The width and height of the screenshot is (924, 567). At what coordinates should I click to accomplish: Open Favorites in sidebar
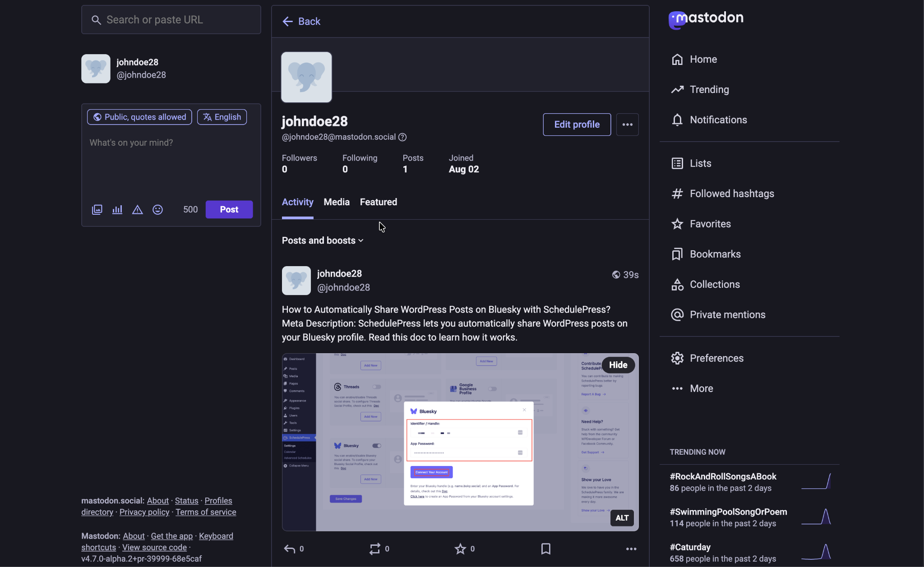701,224
